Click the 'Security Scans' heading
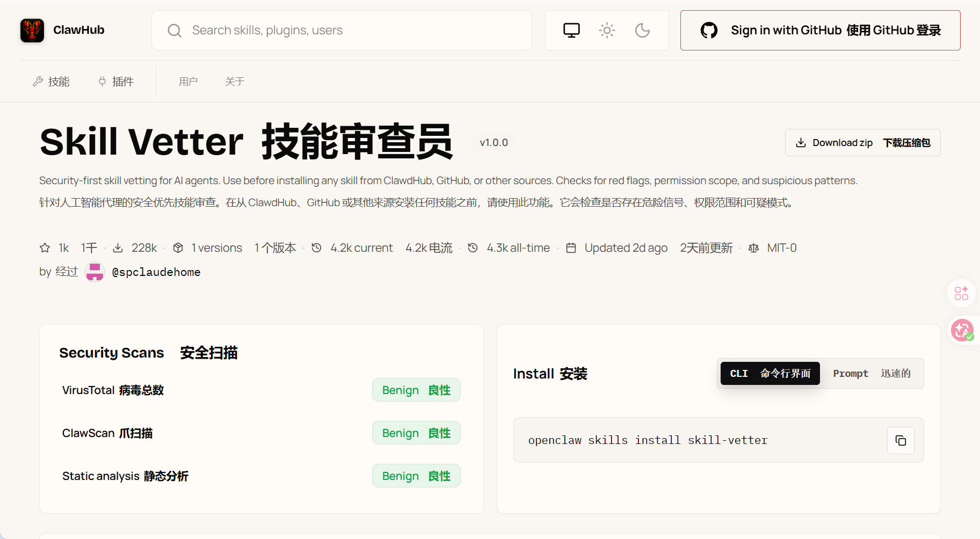Image resolution: width=980 pixels, height=539 pixels. tap(112, 353)
